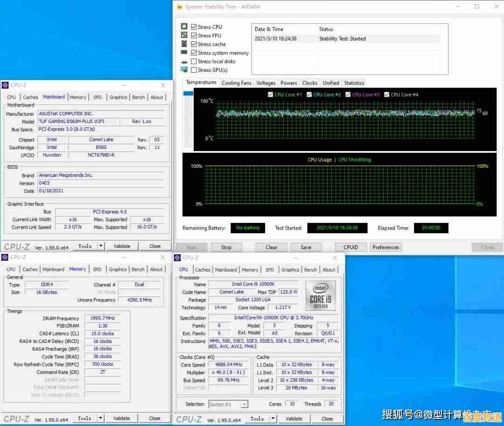Switch to the Voltages tab in AIDA64
504x426 pixels.
[x=266, y=83]
